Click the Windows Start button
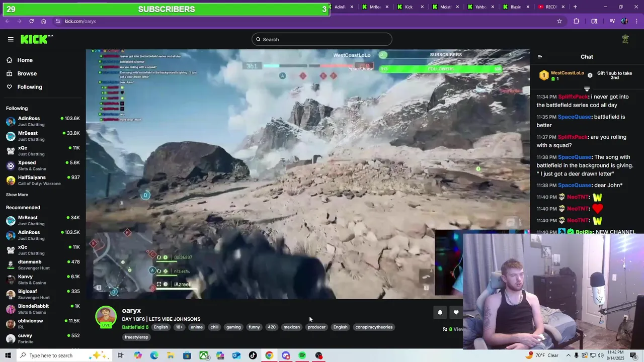Viewport: 644px width, 362px height. 8,355
